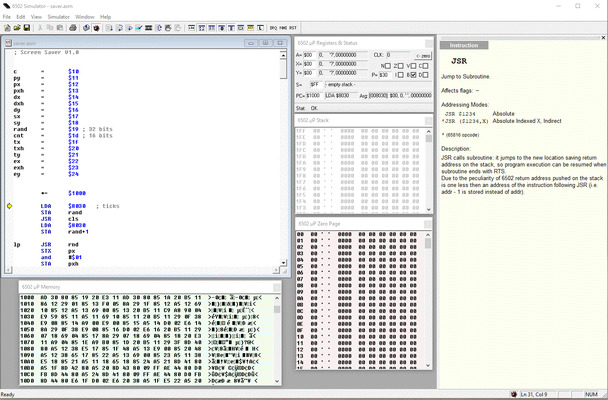This screenshot has width=608, height=400.
Task: Click the saver.asm editor vertical scrollbar
Action: pyautogui.click(x=283, y=159)
